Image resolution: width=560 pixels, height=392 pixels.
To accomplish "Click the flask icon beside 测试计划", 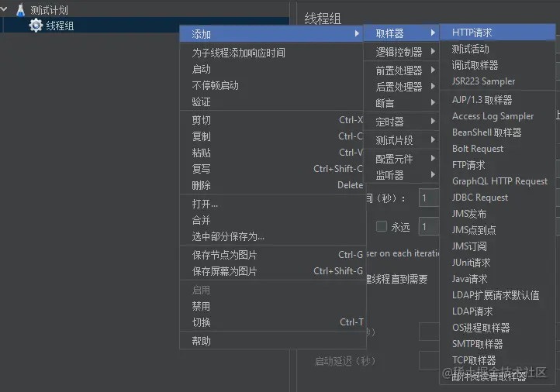I will [x=21, y=10].
